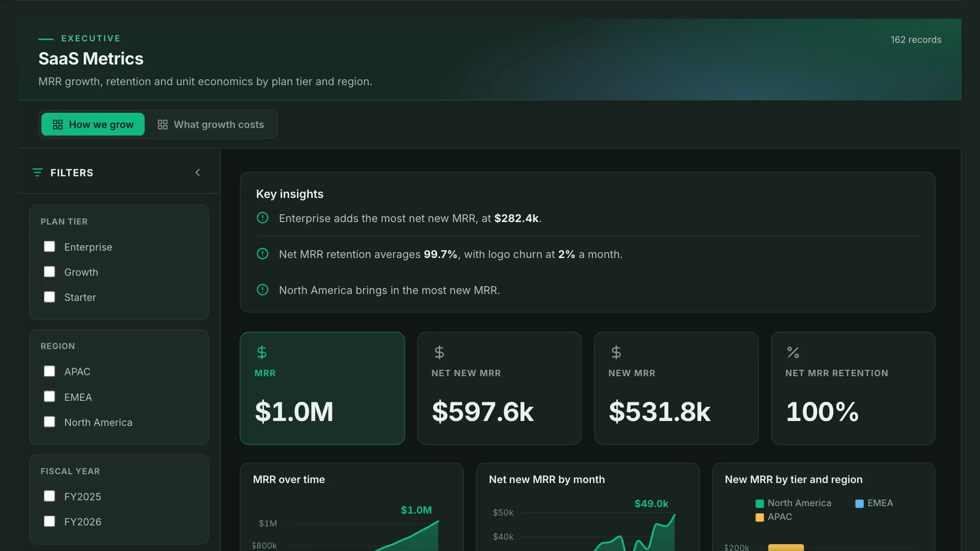This screenshot has width=980, height=551.
Task: Click the info icon beside retention insight
Action: tap(262, 254)
